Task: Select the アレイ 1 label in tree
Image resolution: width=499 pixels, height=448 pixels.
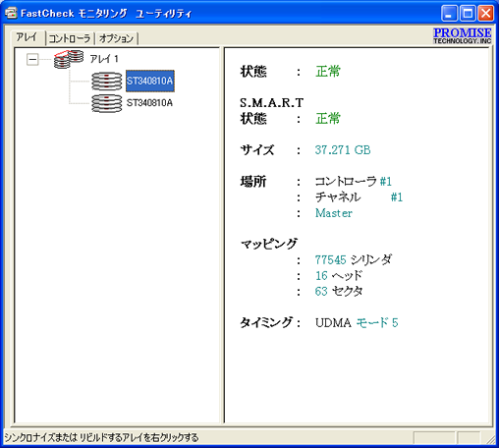Action: [x=104, y=59]
